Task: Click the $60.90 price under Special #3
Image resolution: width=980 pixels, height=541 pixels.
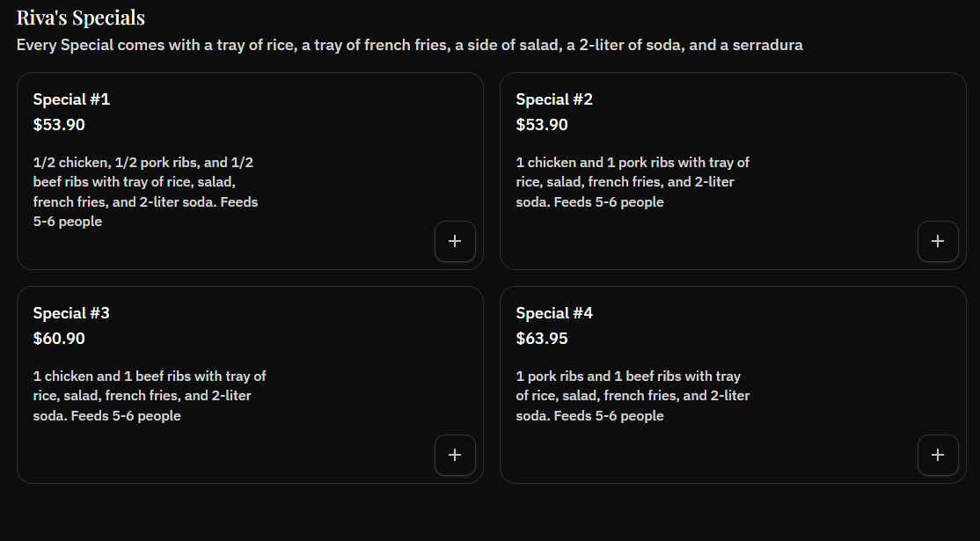Action: (59, 339)
